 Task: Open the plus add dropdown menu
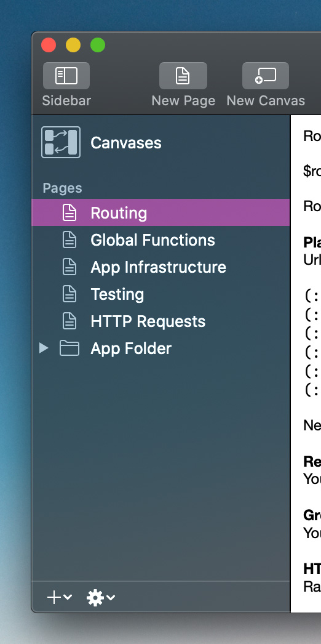pos(60,598)
